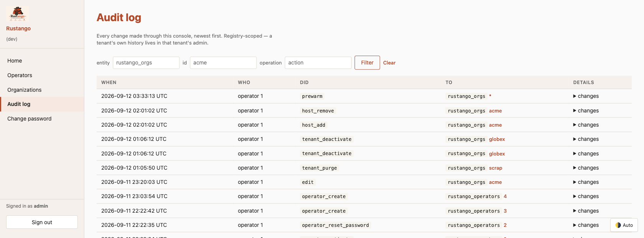
Task: Open operator 2 link
Action: click(x=505, y=225)
